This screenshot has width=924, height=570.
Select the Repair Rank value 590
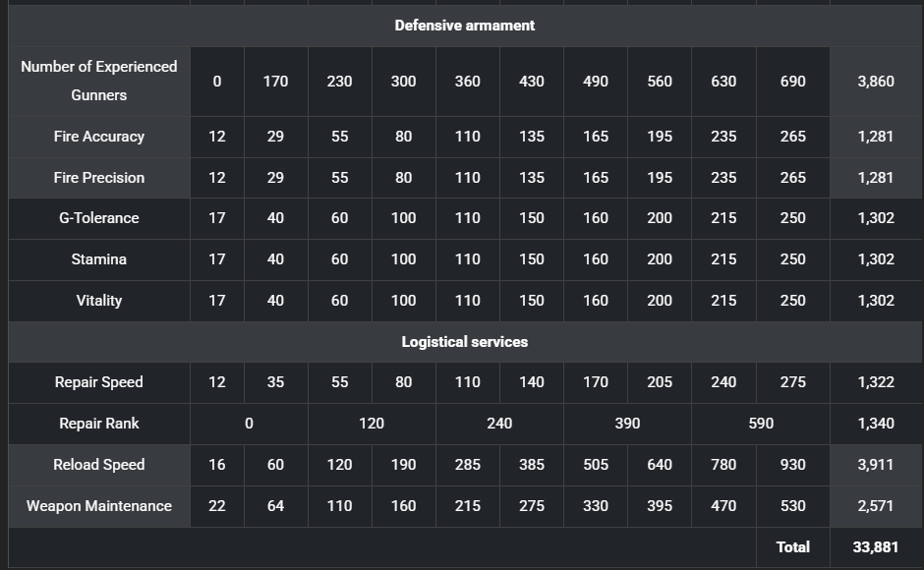761,424
